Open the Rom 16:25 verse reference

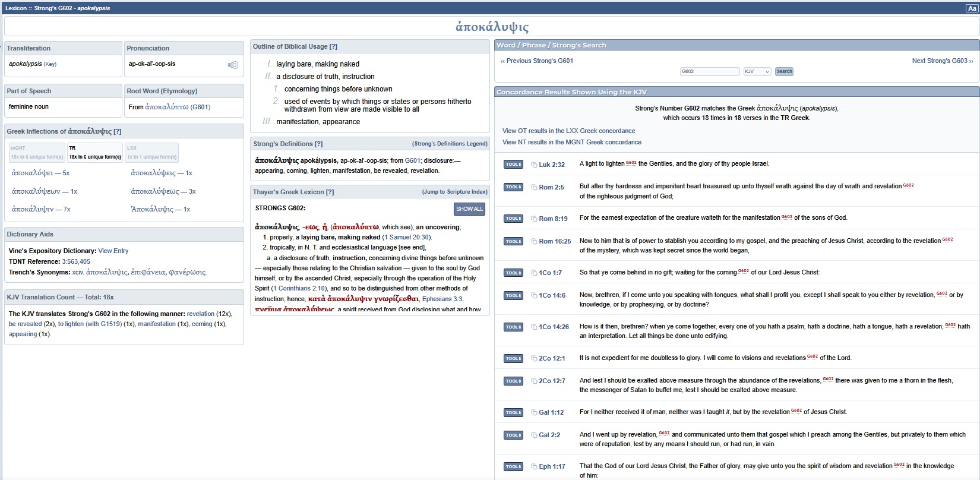click(x=555, y=241)
